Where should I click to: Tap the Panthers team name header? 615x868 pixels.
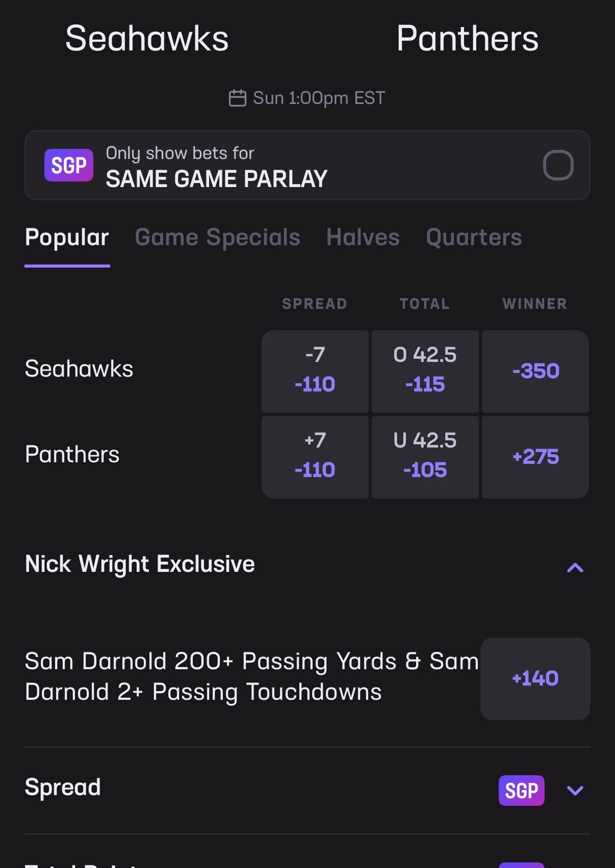(x=467, y=39)
